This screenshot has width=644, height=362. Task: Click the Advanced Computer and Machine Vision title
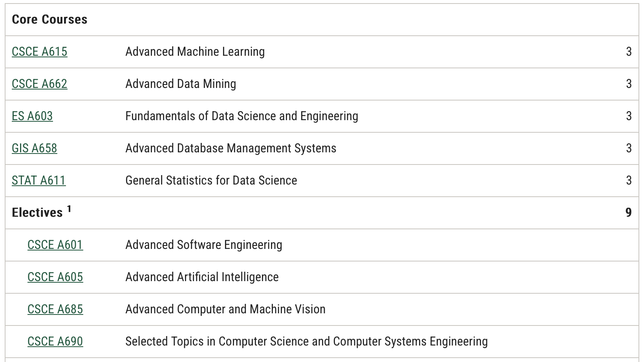point(225,309)
